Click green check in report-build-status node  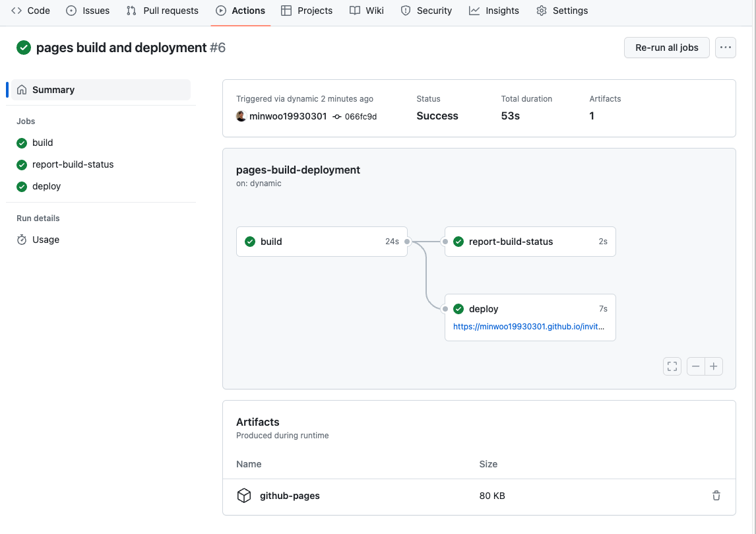pos(458,242)
